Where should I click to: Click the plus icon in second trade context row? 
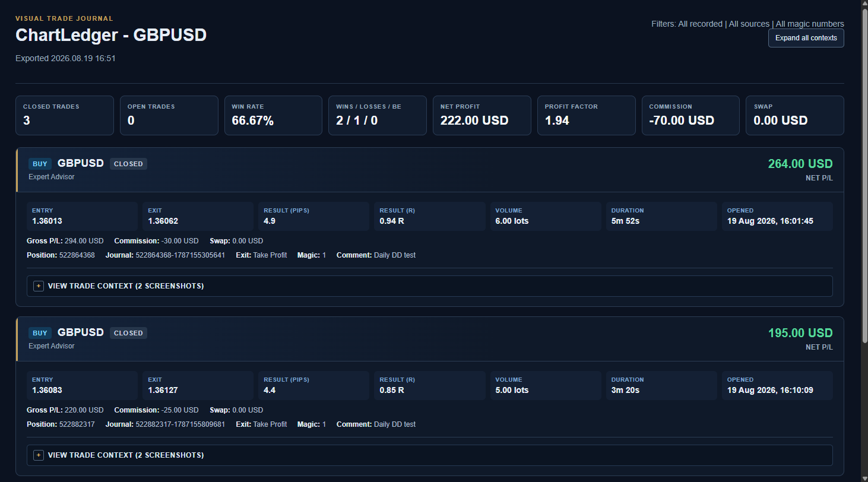pyautogui.click(x=39, y=455)
